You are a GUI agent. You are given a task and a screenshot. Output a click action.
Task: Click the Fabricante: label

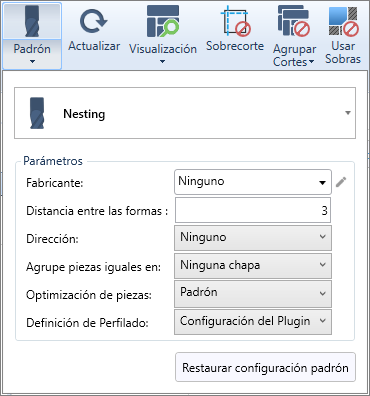[55, 183]
